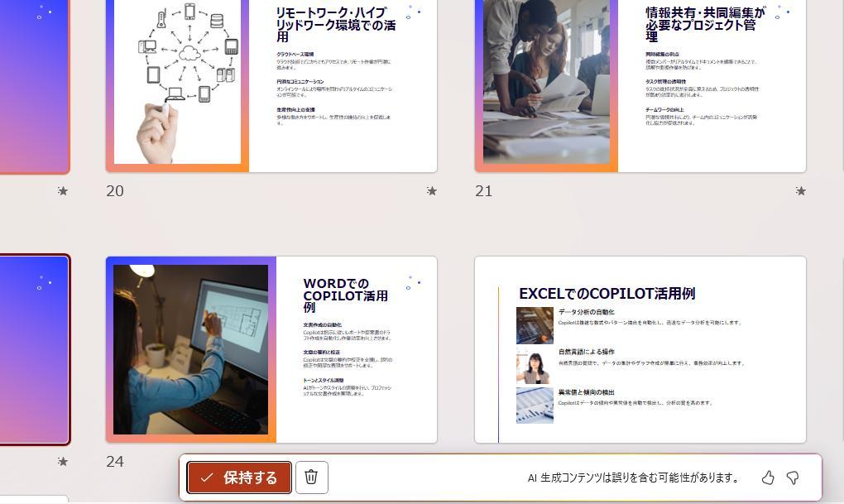Give thumbs down feedback on the AI content
Image resolution: width=844 pixels, height=504 pixels.
tap(792, 478)
